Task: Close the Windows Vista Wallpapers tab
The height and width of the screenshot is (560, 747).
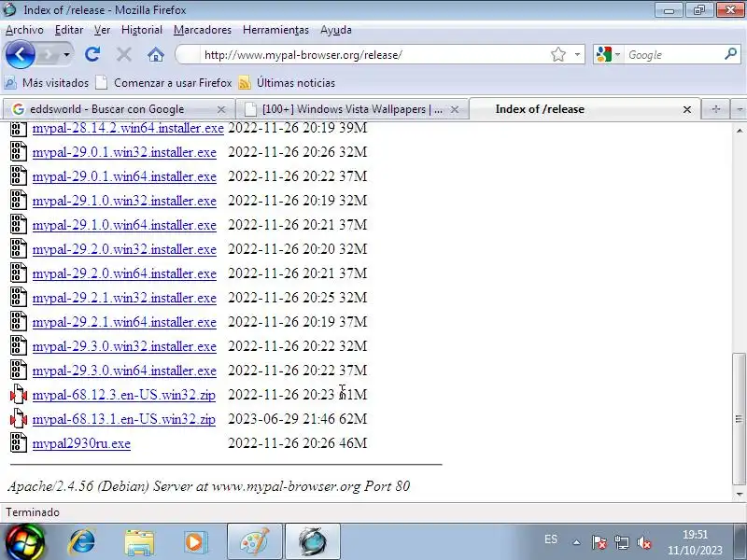Action: click(455, 109)
